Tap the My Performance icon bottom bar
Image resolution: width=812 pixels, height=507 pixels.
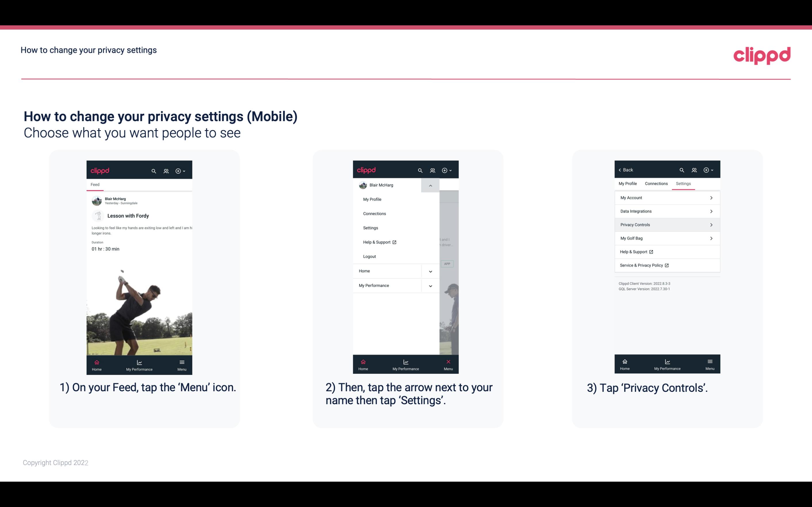point(140,365)
